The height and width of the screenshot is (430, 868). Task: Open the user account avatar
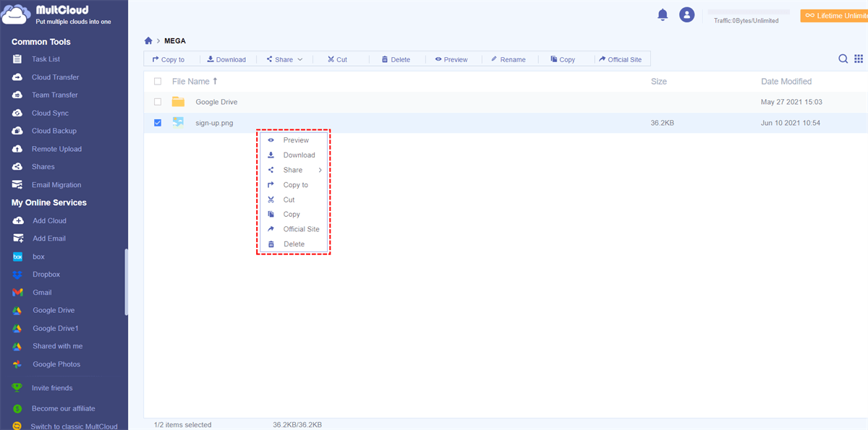(x=687, y=14)
